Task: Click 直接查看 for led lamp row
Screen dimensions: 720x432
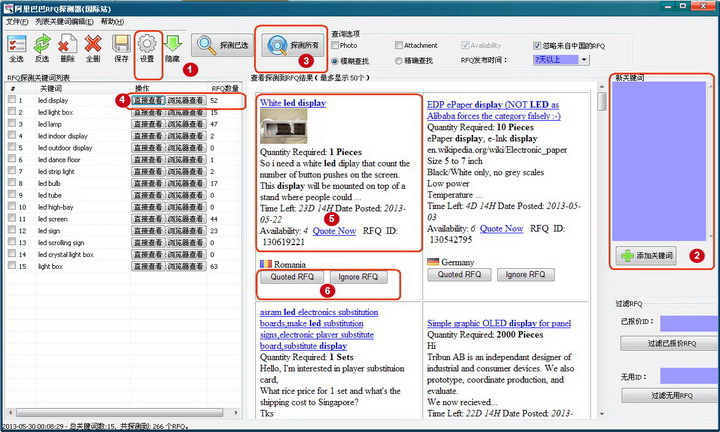Action: (148, 124)
